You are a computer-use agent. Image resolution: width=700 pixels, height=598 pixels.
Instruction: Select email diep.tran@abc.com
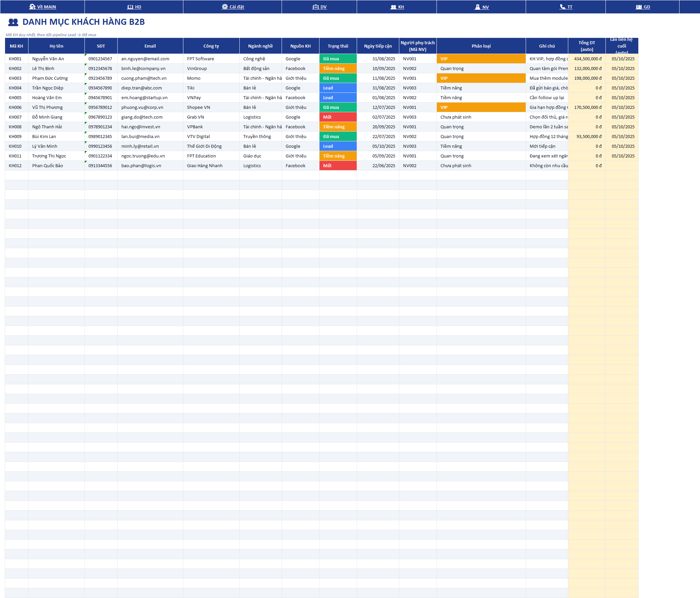pos(150,88)
